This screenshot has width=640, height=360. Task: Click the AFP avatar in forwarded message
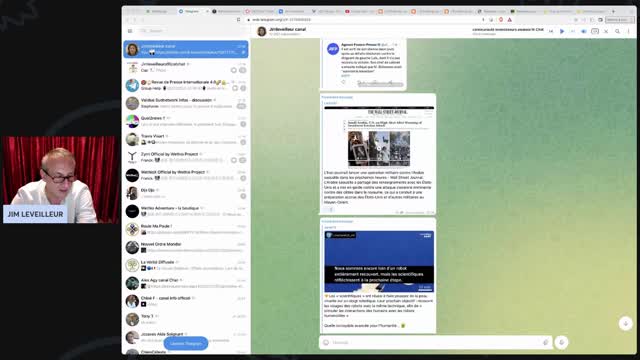(x=333, y=49)
